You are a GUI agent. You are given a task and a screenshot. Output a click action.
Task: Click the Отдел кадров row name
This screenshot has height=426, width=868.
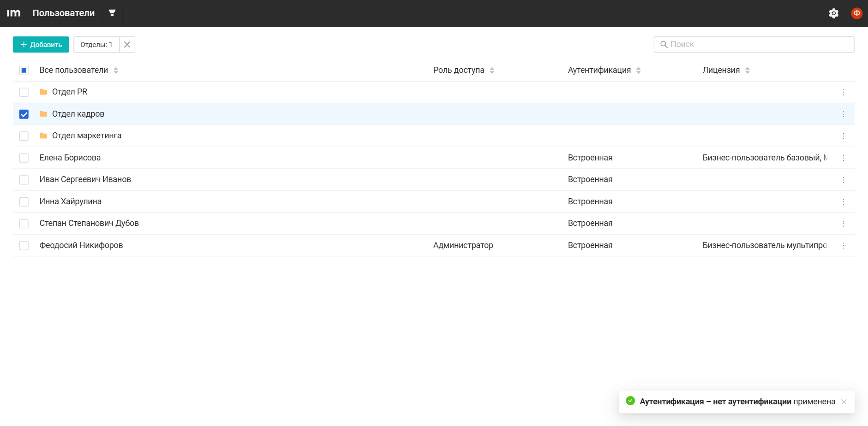click(x=78, y=114)
